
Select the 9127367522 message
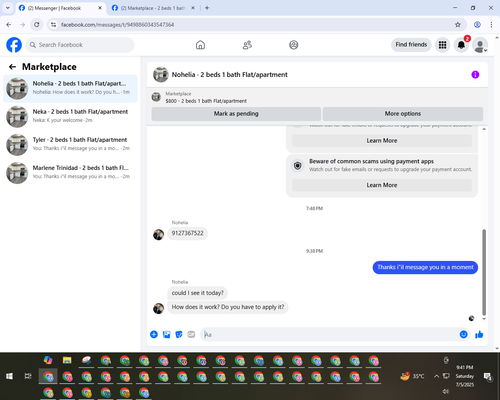[187, 233]
